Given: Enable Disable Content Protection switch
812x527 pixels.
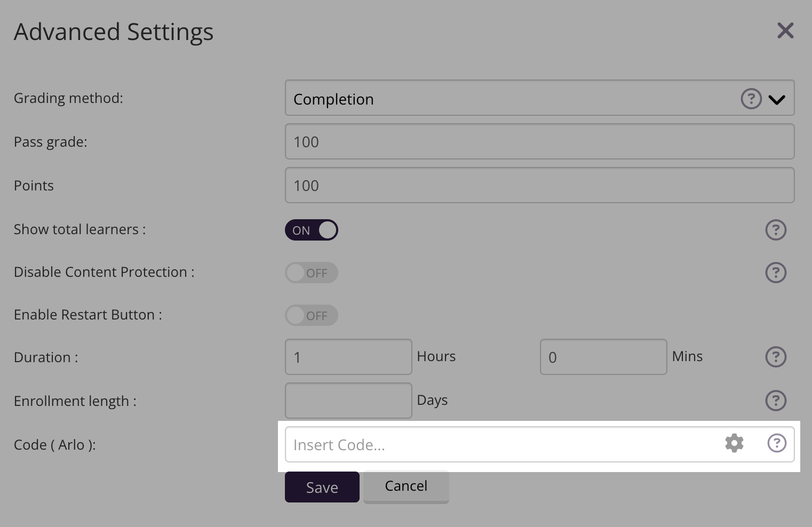Looking at the screenshot, I should pyautogui.click(x=312, y=273).
